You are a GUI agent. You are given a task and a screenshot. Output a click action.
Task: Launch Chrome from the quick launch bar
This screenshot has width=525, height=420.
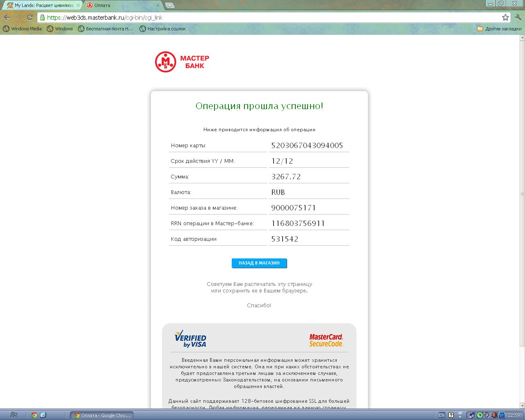click(x=34, y=415)
